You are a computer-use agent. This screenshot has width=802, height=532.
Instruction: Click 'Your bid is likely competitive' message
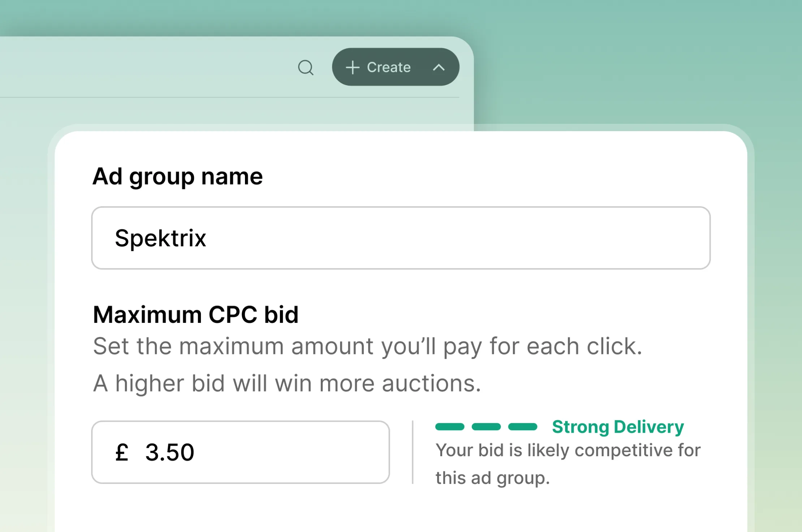(568, 450)
